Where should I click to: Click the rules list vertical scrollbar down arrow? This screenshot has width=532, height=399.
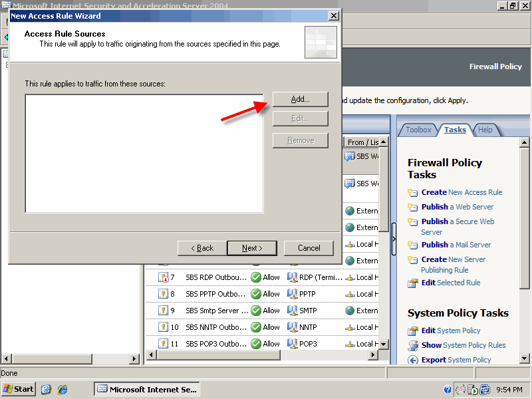click(384, 344)
